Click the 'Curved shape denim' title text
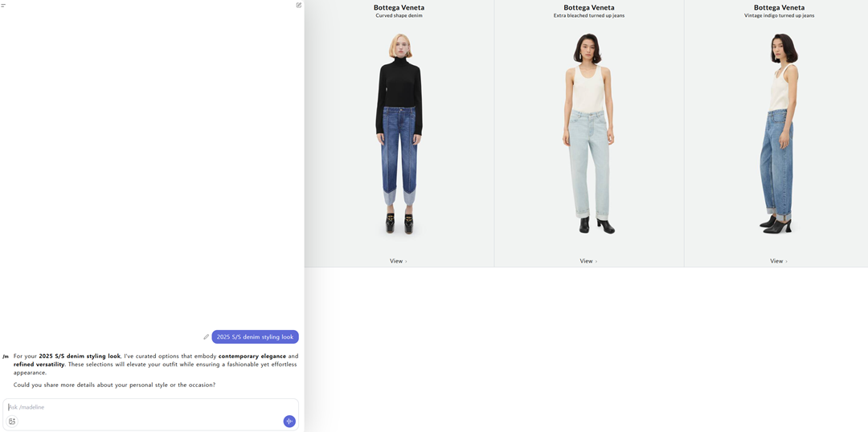 coord(399,15)
